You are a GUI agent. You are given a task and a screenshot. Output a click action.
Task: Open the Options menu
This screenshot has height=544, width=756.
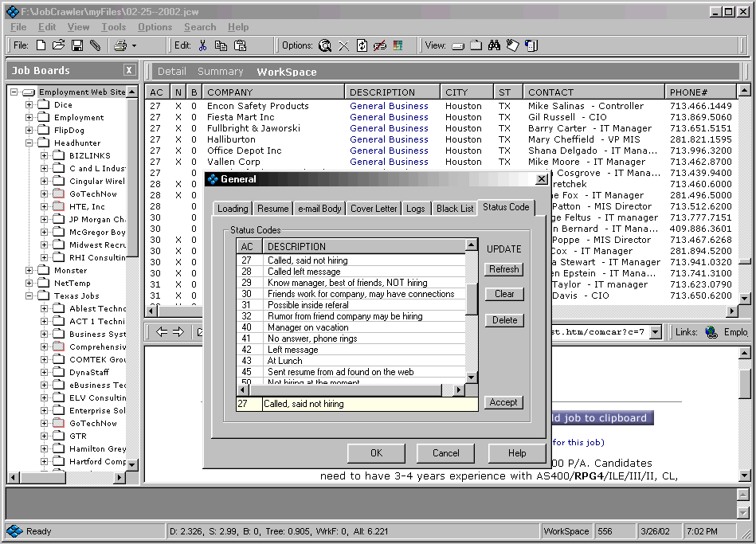155,27
